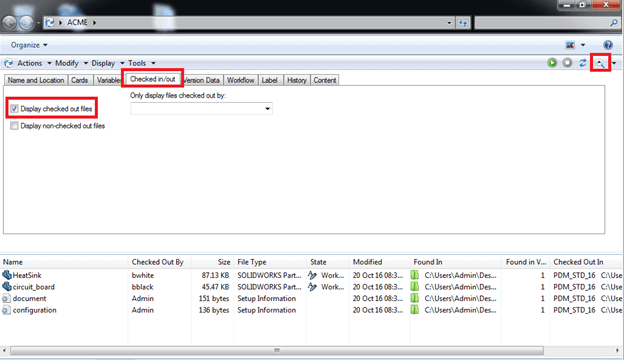
Task: Sort by the Checked Out In column header
Action: 586,262
